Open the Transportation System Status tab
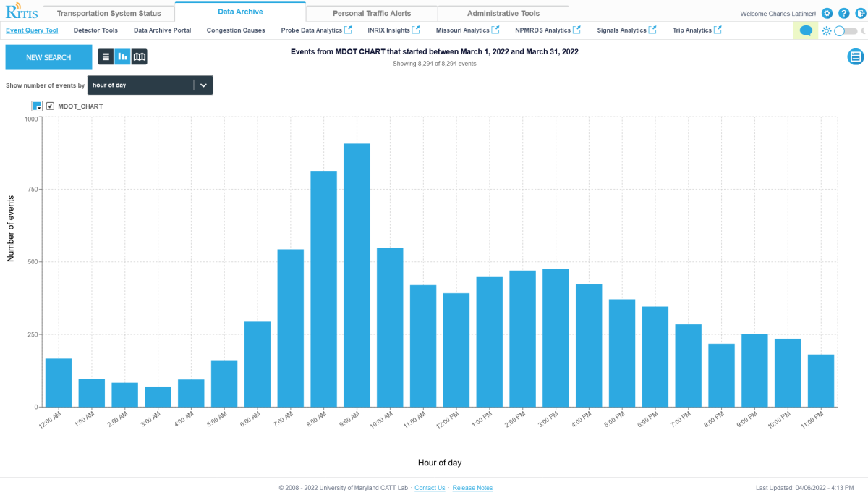Screen dimensions: 868x498 point(109,13)
